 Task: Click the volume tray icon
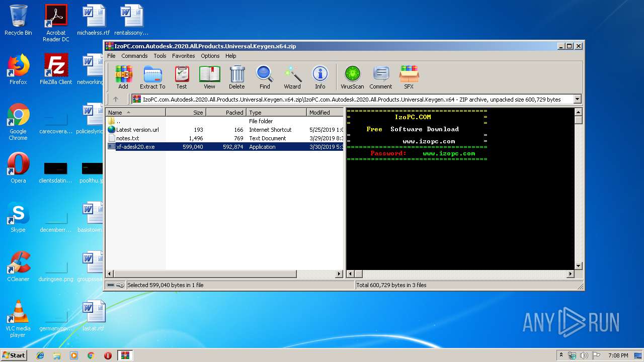[584, 355]
